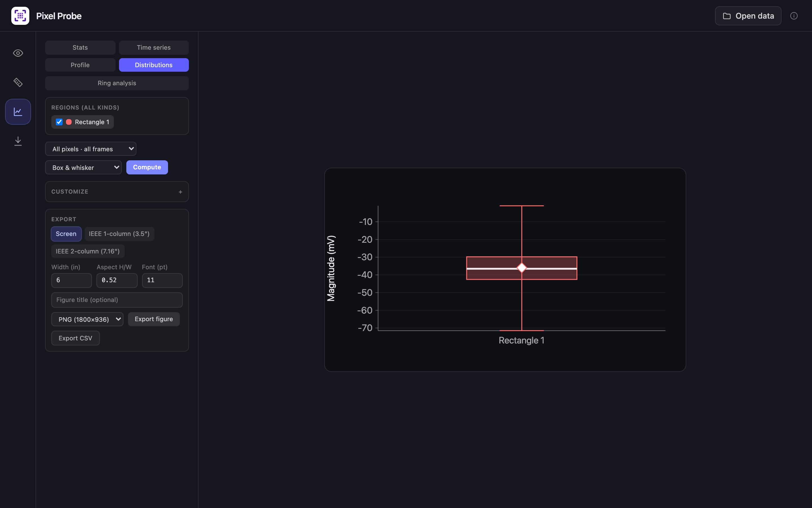This screenshot has width=812, height=508.
Task: Select the Screen export preset
Action: pos(66,234)
